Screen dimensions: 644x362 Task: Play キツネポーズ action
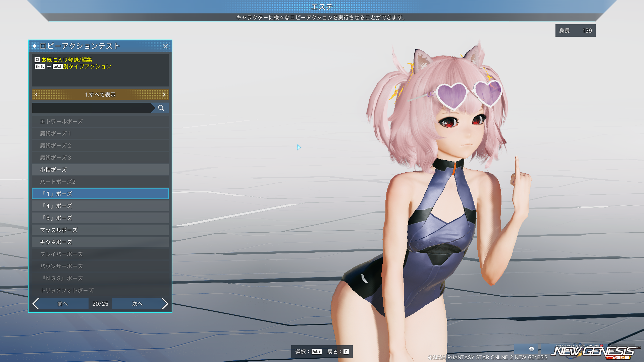100,242
